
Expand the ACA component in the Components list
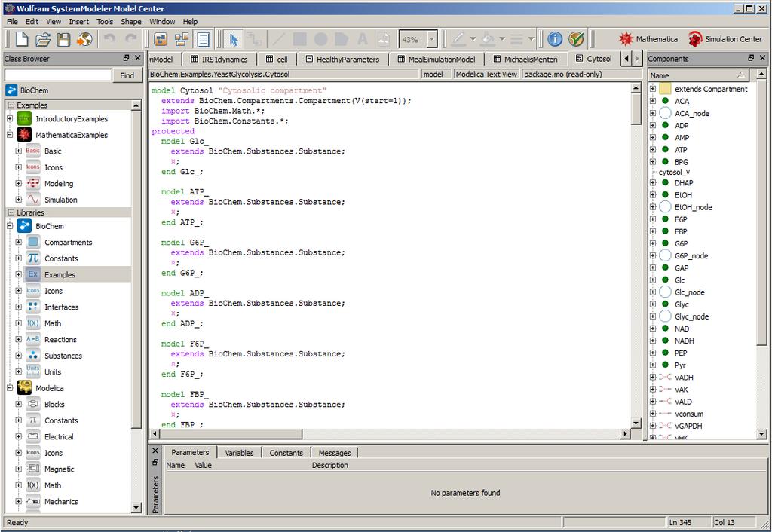(653, 101)
